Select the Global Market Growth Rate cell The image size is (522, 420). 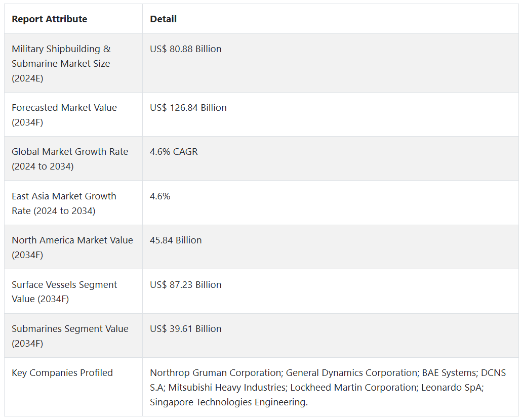point(70,159)
